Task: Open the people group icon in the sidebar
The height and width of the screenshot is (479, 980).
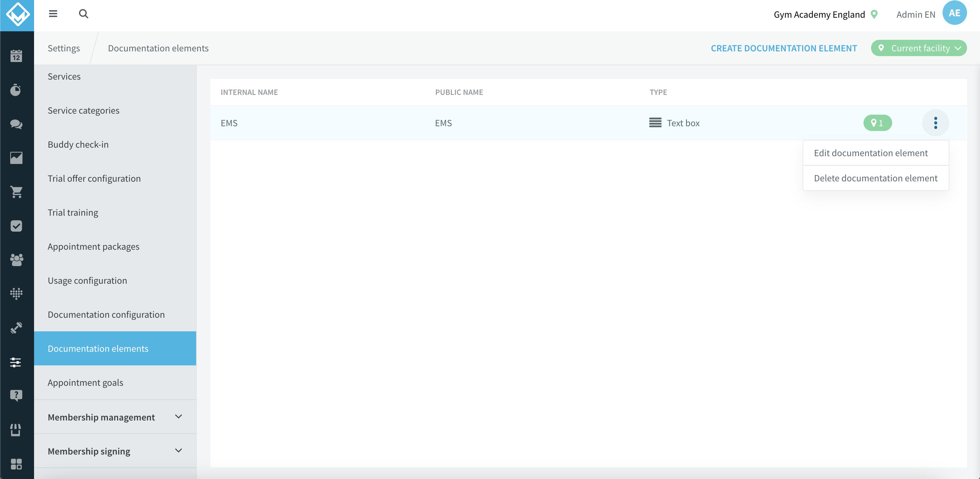Action: coord(16,260)
